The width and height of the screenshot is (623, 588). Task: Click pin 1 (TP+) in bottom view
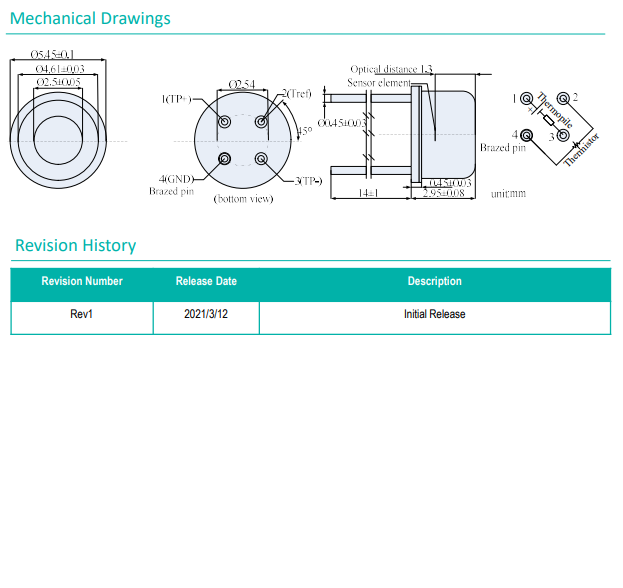click(x=224, y=122)
